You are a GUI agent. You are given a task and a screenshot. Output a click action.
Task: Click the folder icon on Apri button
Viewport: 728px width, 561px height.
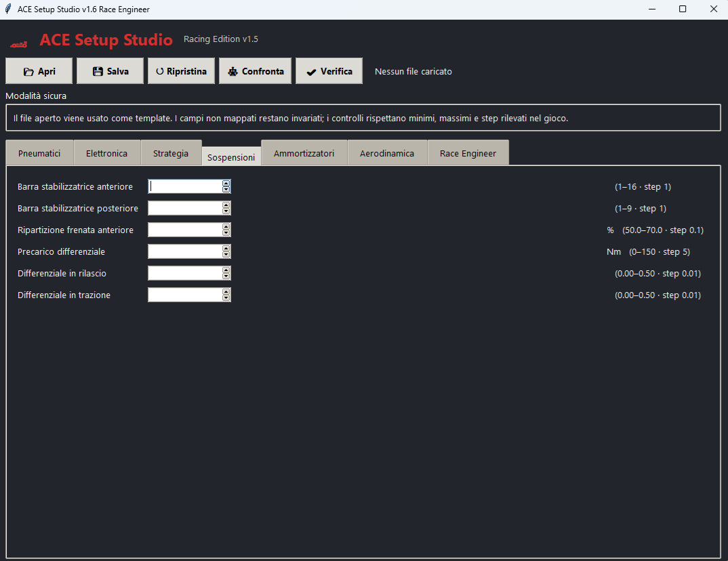point(28,71)
